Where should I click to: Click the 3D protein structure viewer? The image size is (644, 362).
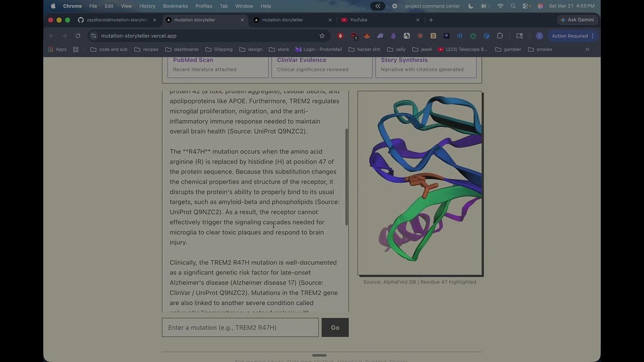click(x=420, y=184)
